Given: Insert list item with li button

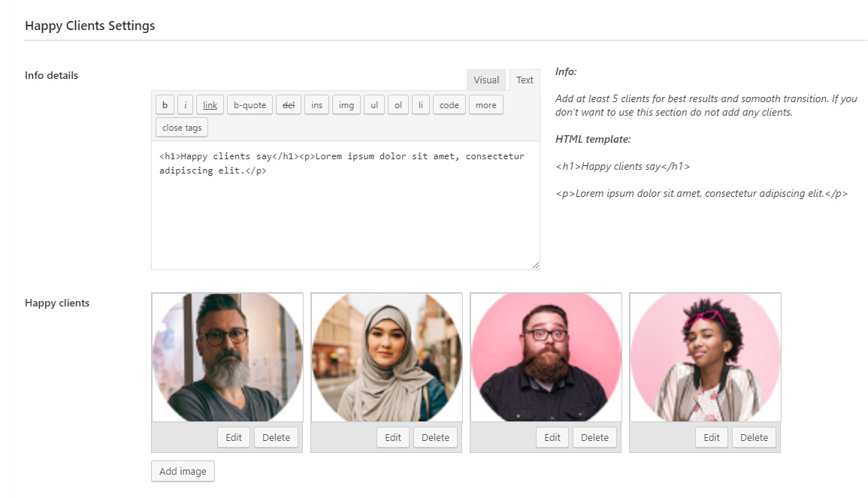Looking at the screenshot, I should click(421, 105).
